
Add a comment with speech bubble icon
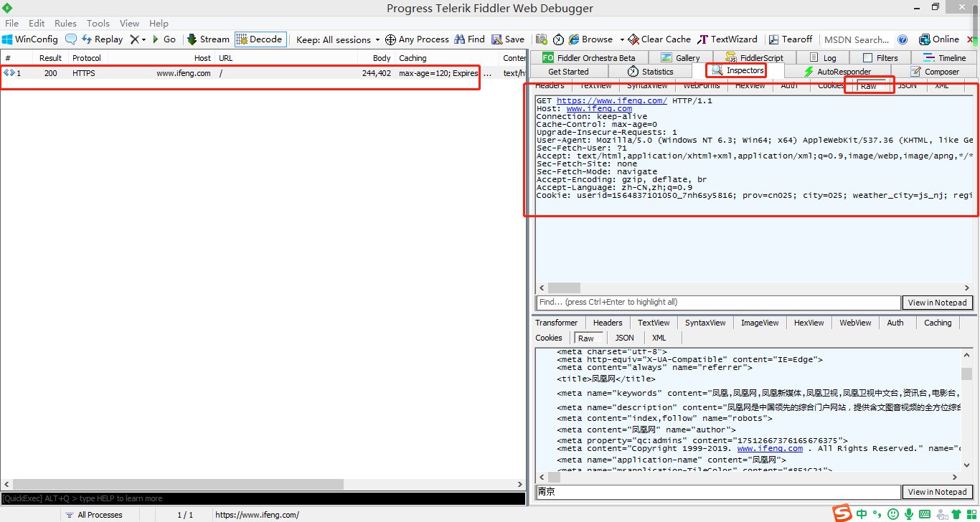[x=71, y=39]
